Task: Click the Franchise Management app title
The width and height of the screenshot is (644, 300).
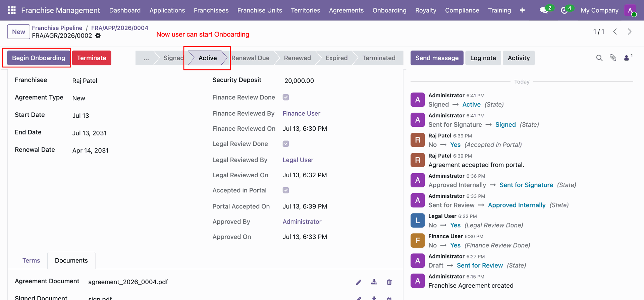Action: tap(60, 10)
